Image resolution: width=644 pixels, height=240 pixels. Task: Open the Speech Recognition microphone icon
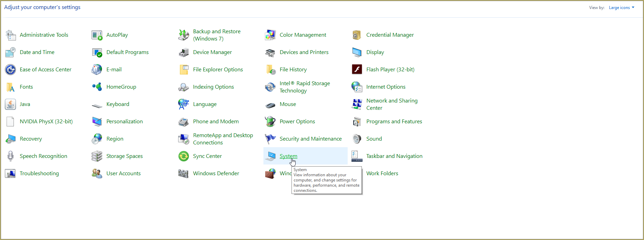10,156
